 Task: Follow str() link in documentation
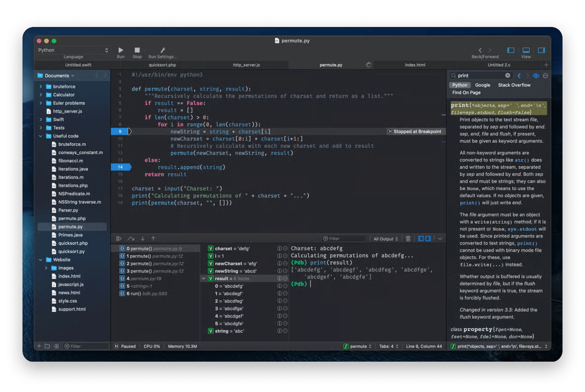pyautogui.click(x=522, y=160)
